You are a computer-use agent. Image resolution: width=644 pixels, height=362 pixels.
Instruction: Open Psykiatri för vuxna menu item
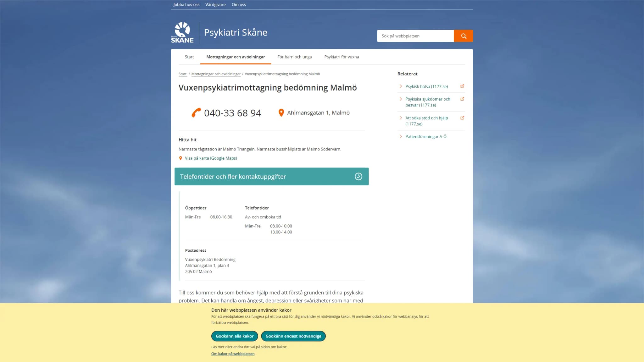coord(341,57)
